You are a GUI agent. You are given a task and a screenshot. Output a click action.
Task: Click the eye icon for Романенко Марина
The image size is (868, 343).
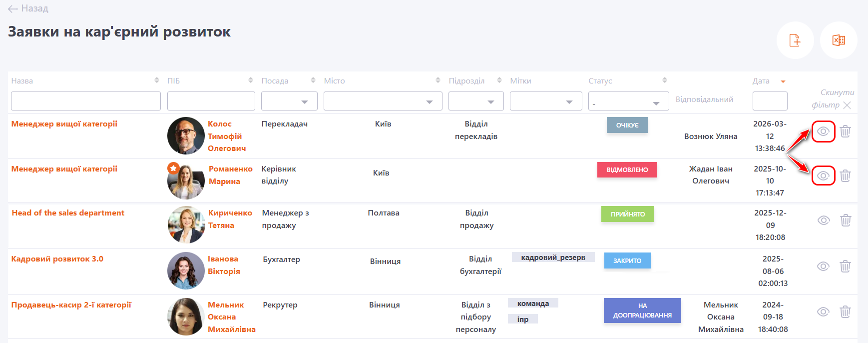823,176
